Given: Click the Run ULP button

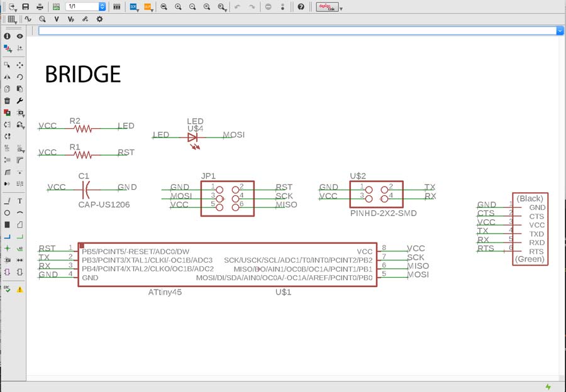Looking at the screenshot, I should [147, 6].
